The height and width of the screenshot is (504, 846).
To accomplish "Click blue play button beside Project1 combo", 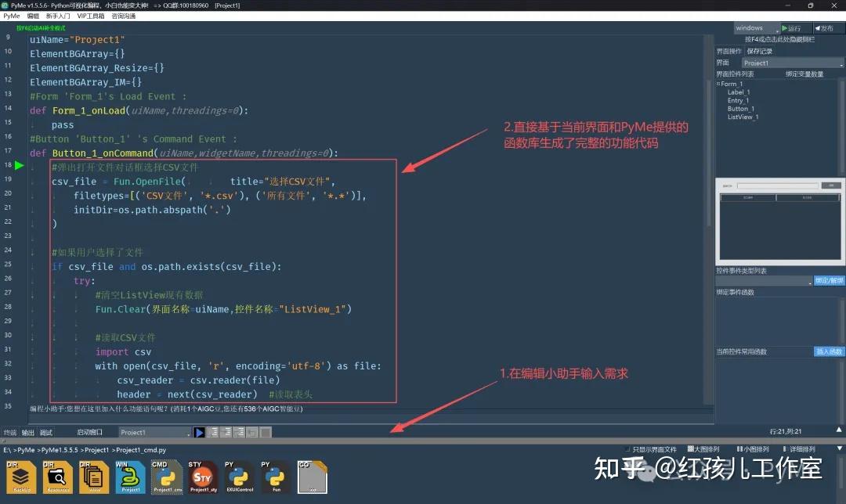I will point(199,432).
